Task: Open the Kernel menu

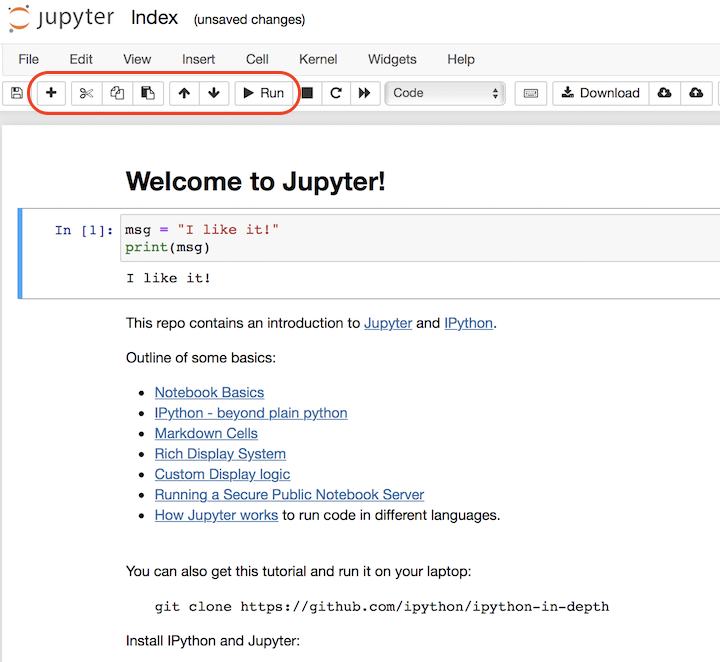Action: (318, 59)
